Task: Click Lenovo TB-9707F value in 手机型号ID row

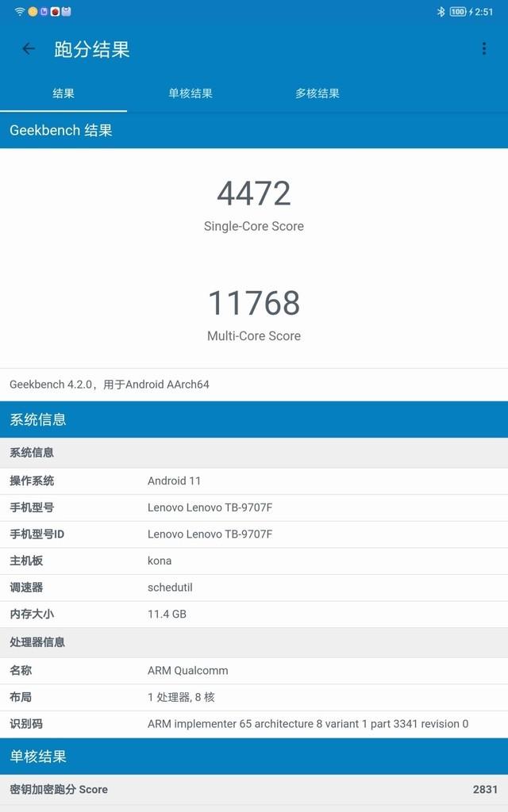Action: click(210, 534)
